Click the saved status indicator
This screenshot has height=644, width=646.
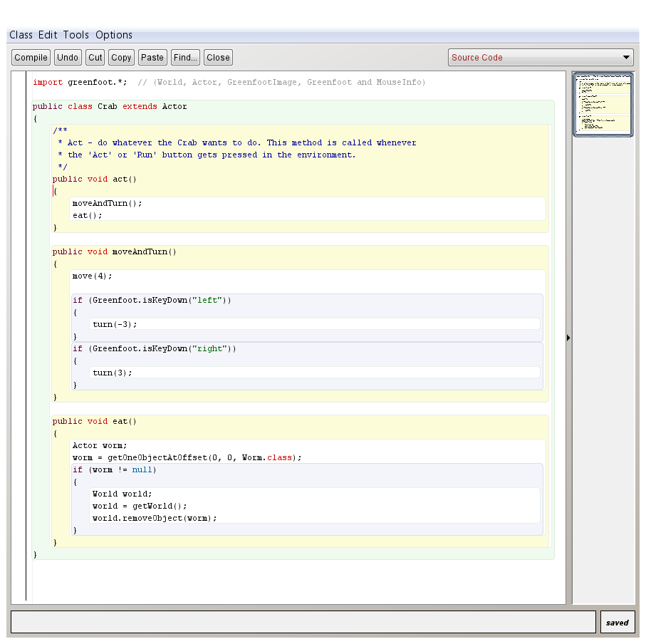[617, 622]
